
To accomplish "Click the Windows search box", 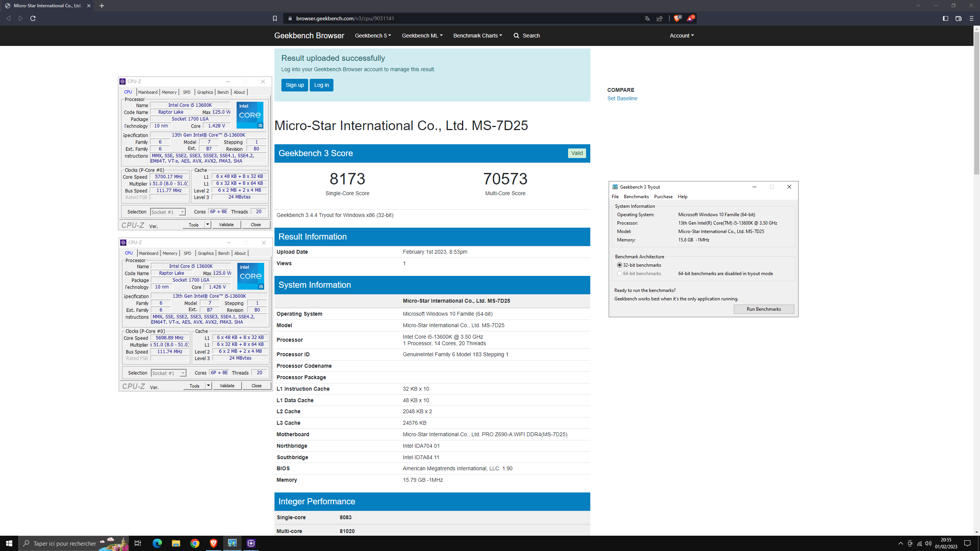I will [73, 543].
